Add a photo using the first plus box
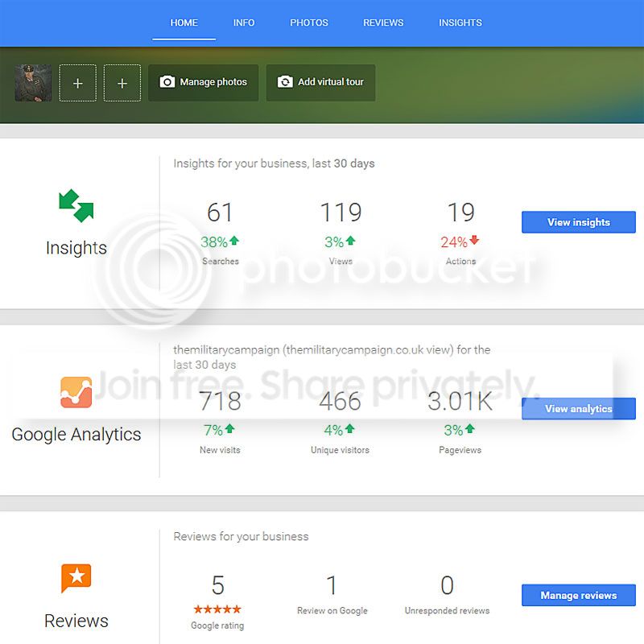 (x=77, y=83)
